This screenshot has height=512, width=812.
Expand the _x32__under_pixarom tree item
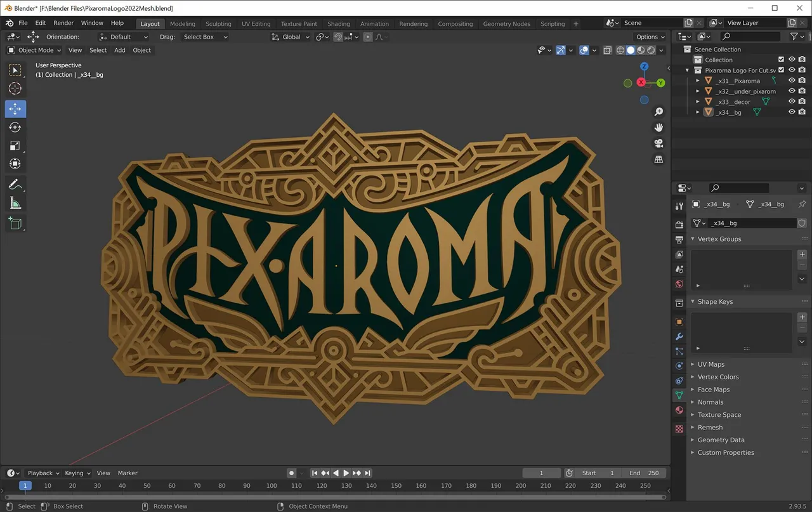(x=698, y=91)
